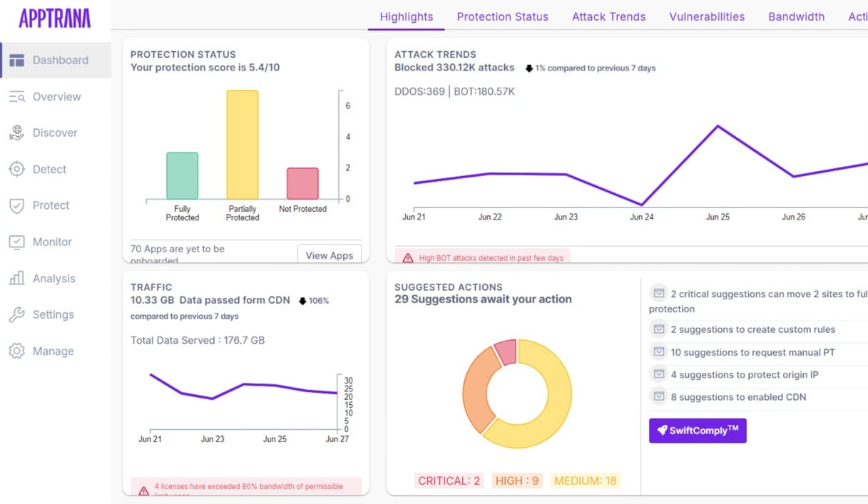Screen dimensions: 868x504
Task: Open the Analysis bar chart icon
Action: coord(17,279)
